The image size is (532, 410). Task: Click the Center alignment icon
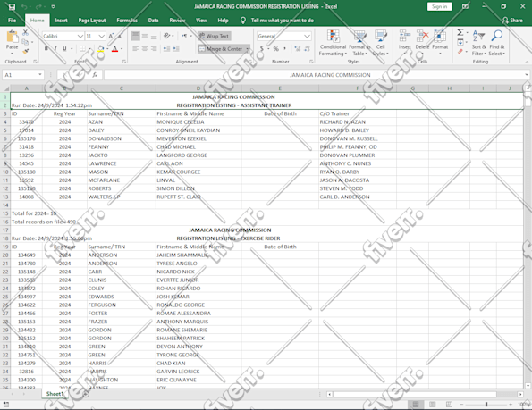145,49
